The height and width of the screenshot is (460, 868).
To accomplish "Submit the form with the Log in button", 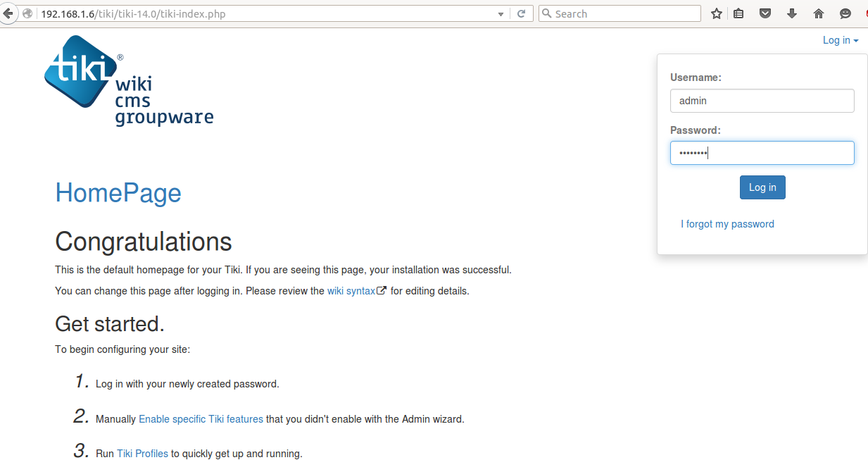I will tap(762, 187).
